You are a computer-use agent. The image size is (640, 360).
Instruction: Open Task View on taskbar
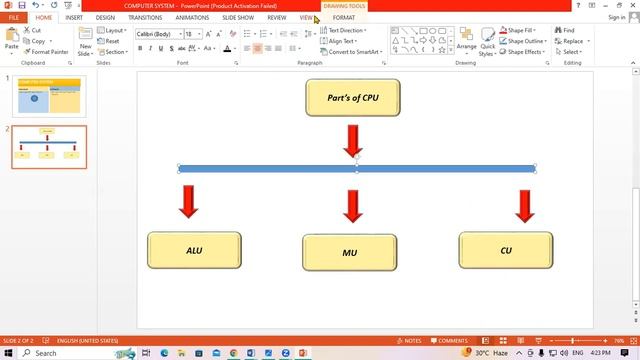click(x=146, y=353)
